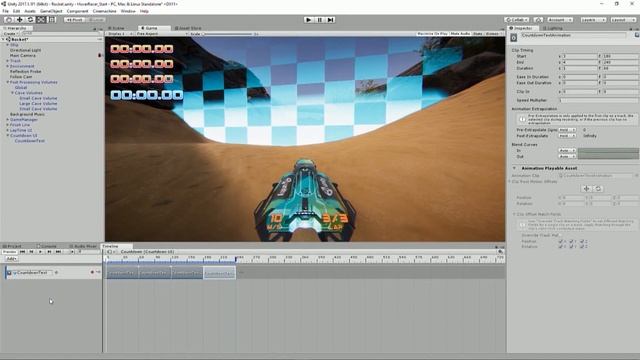The image size is (640, 360).
Task: Select the highlighted last CountdownText clip
Action: tap(219, 273)
